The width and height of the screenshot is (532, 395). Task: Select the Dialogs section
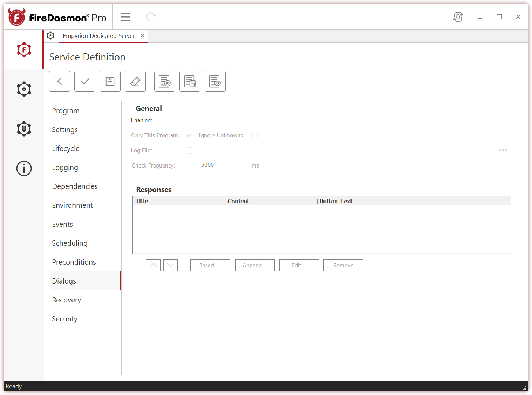point(86,281)
